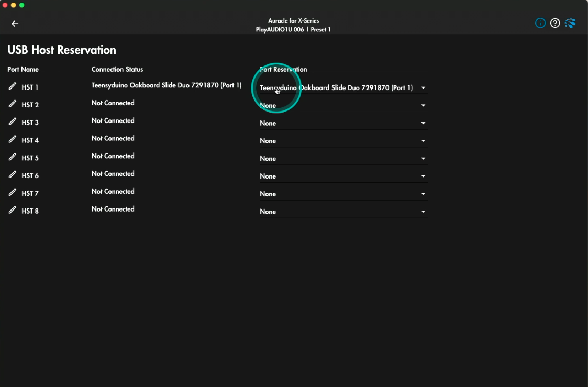Rename port HST 3 via pencil icon
The height and width of the screenshot is (387, 588).
[13, 121]
